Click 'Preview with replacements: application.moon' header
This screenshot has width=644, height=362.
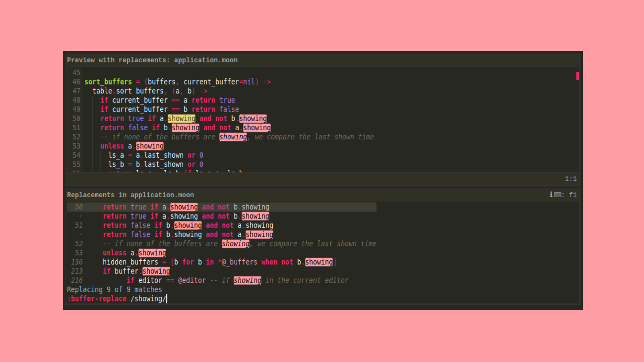(152, 60)
